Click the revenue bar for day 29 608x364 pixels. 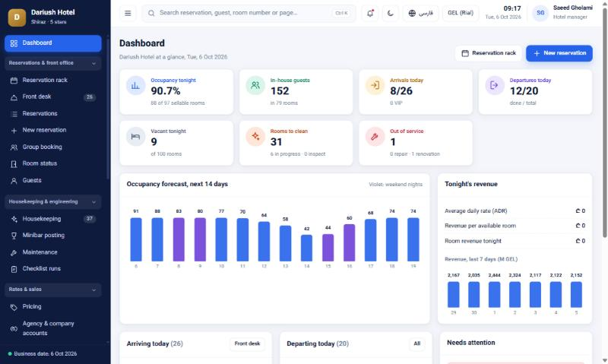[454, 295]
